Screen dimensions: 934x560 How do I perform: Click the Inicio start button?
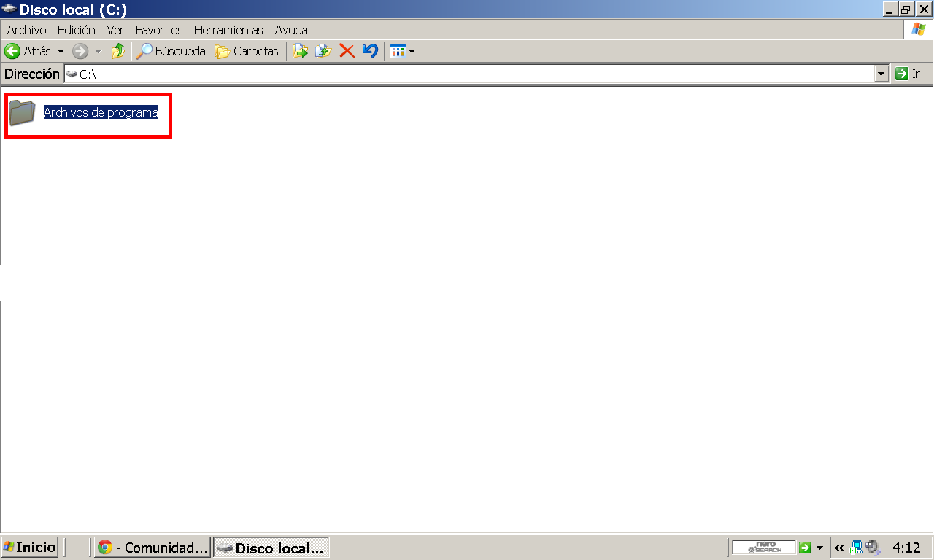tap(30, 547)
